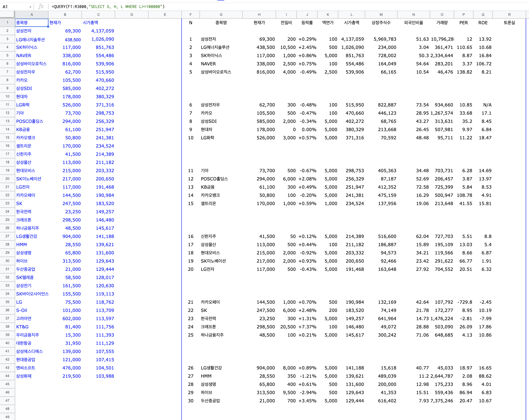Click the NAVER cell in column G
Viewport: 529px width, 420px height.
(208, 64)
